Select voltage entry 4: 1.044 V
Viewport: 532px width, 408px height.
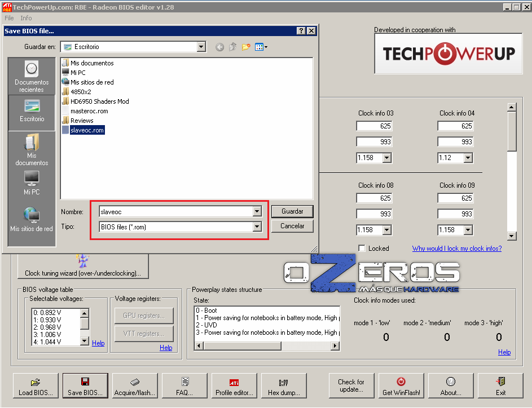coord(47,342)
